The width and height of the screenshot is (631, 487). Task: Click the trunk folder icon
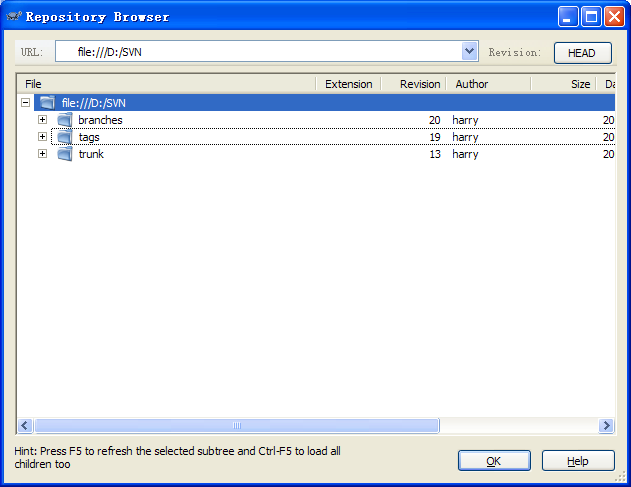click(64, 154)
